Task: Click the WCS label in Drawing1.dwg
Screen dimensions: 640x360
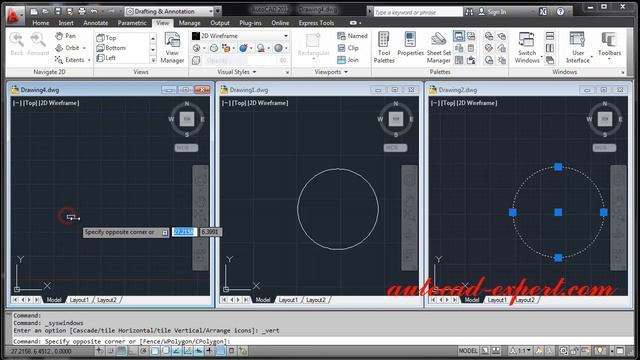Action: [x=396, y=148]
